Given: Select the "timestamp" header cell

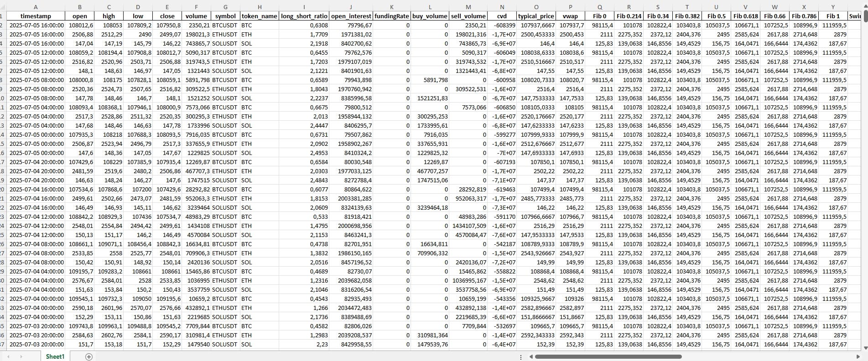Looking at the screenshot, I should coord(36,16).
